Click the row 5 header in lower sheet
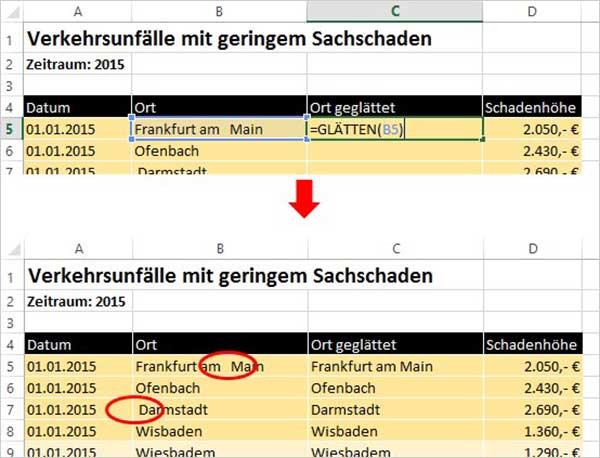The height and width of the screenshot is (458, 600). click(12, 366)
